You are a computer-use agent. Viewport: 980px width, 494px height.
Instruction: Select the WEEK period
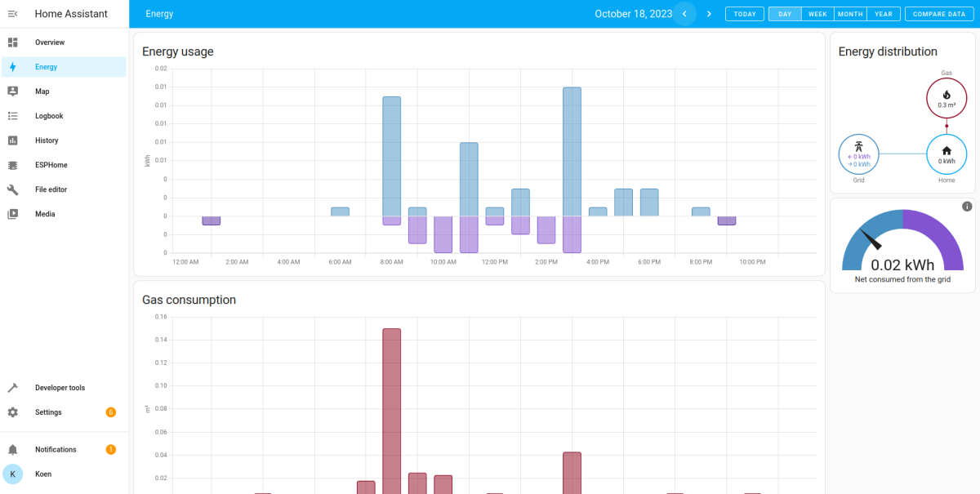(817, 14)
